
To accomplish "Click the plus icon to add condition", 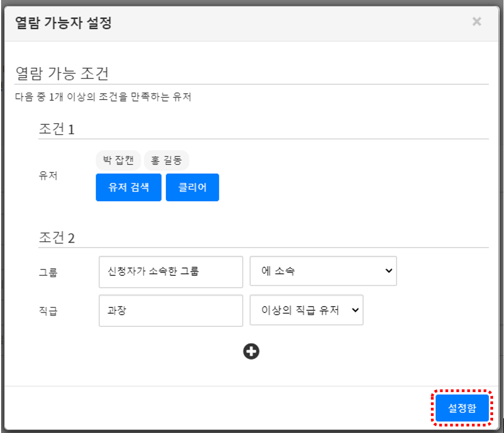I will tap(251, 352).
